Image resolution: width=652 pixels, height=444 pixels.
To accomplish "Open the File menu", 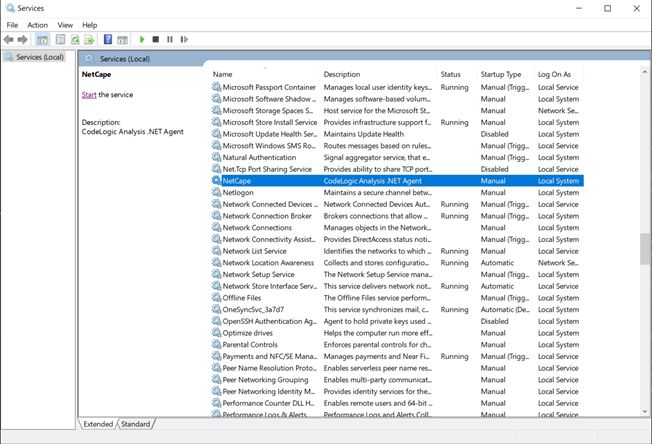I will [12, 25].
